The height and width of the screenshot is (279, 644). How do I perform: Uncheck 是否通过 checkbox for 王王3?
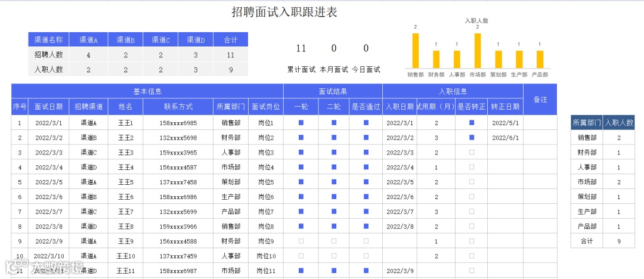(x=366, y=153)
